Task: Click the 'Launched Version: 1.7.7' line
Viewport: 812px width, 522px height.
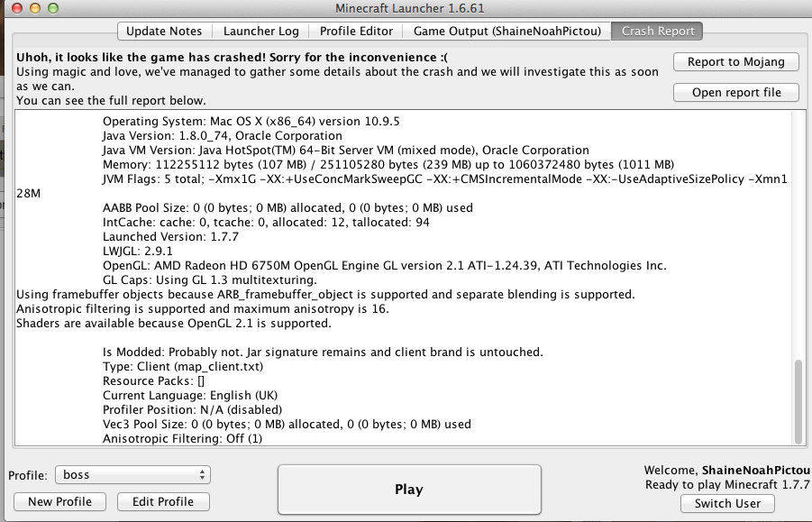Action: [171, 237]
